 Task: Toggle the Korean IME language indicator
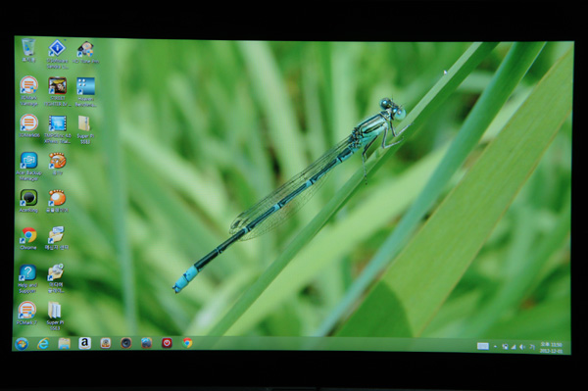532,347
